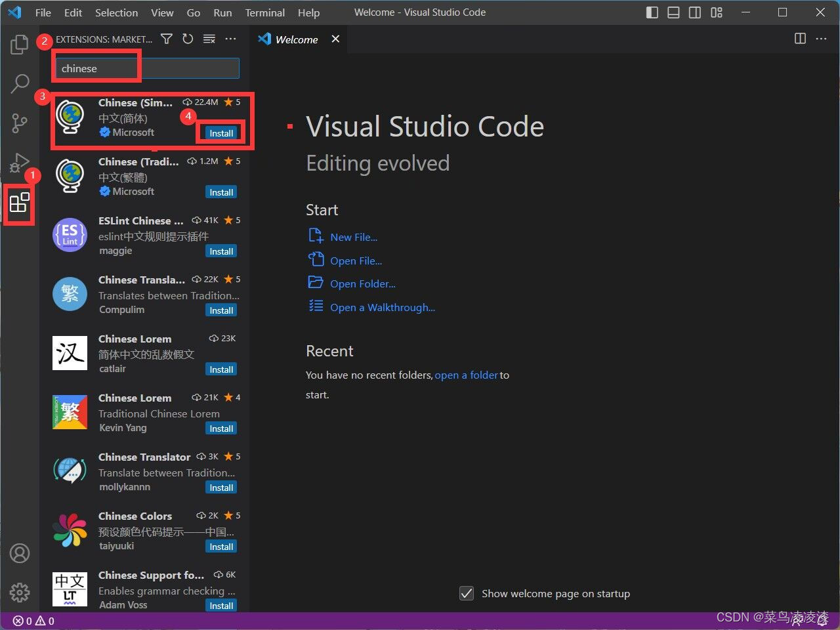840x630 pixels.
Task: Click the ESLint Chinese extension icon
Action: pos(70,235)
